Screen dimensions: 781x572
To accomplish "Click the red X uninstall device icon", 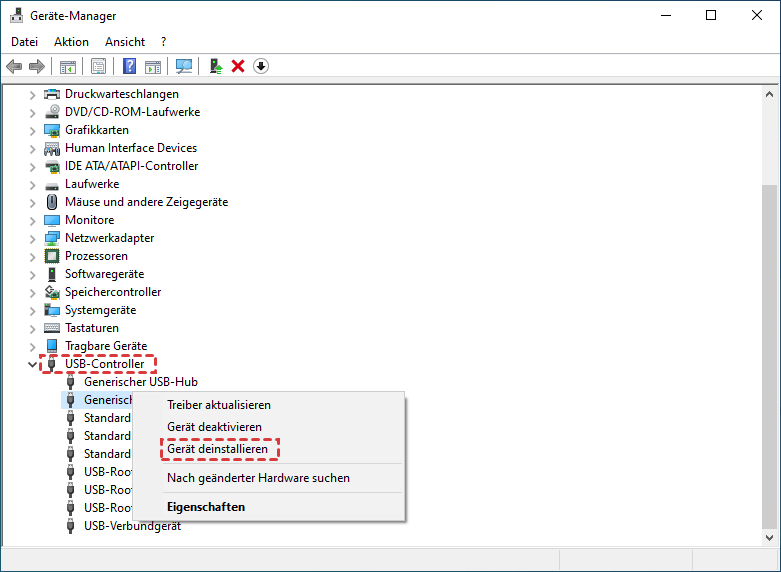I will click(238, 66).
